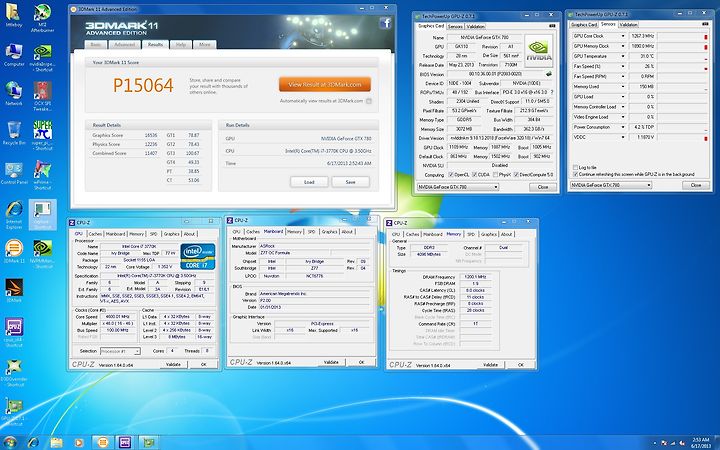The image size is (720, 450).
Task: Click the clock in the system tray
Action: pos(701,443)
